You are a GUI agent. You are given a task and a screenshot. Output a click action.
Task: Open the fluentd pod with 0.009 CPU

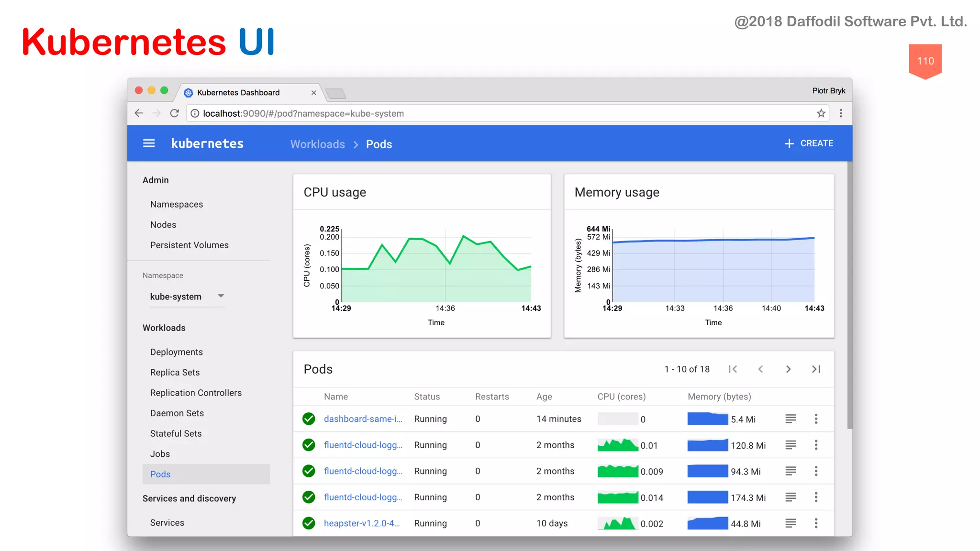click(x=363, y=471)
